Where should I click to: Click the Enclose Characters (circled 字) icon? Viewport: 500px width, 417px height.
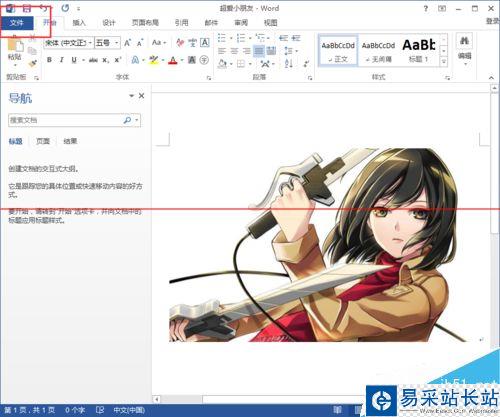[204, 60]
